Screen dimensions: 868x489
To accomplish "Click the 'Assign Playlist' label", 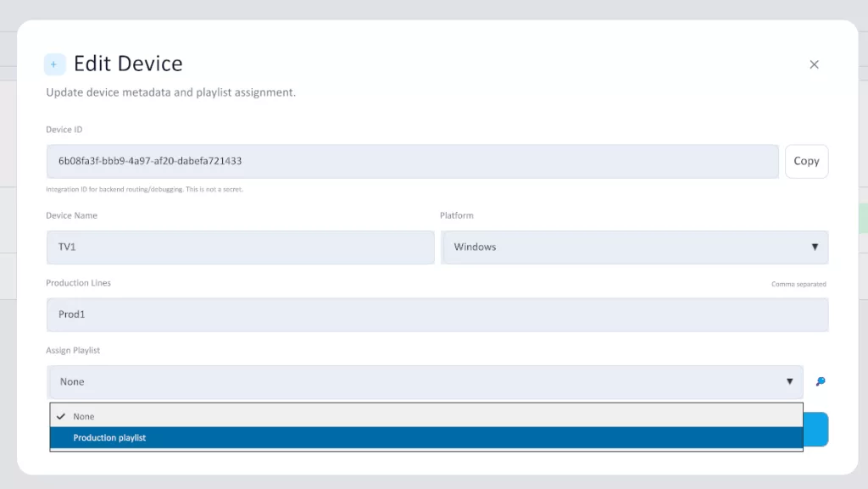I will click(73, 350).
